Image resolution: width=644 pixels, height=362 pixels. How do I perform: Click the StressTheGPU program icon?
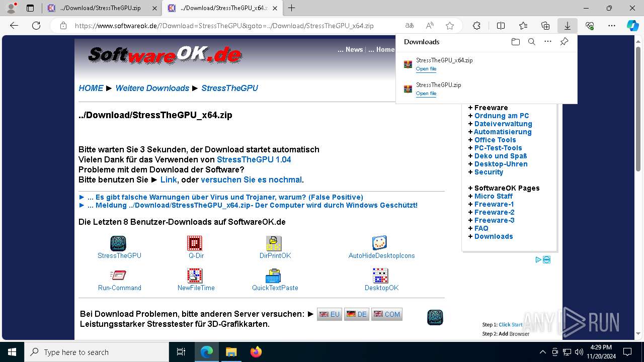118,243
